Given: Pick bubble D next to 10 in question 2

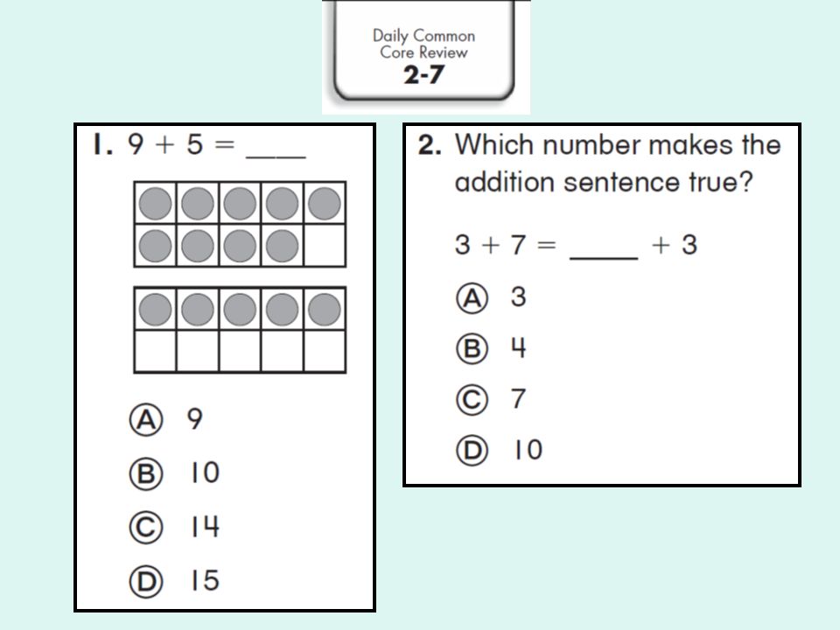Looking at the screenshot, I should point(472,450).
